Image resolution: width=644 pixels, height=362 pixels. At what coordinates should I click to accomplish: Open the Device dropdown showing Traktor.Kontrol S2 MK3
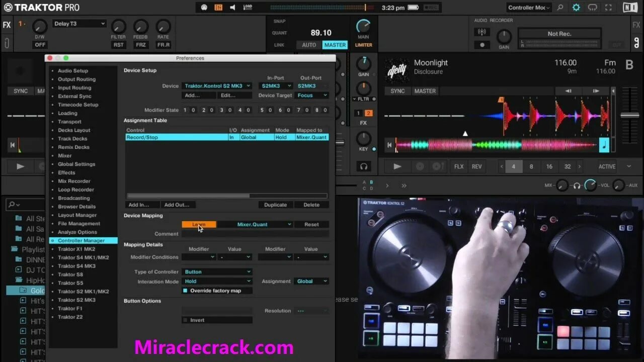point(217,86)
